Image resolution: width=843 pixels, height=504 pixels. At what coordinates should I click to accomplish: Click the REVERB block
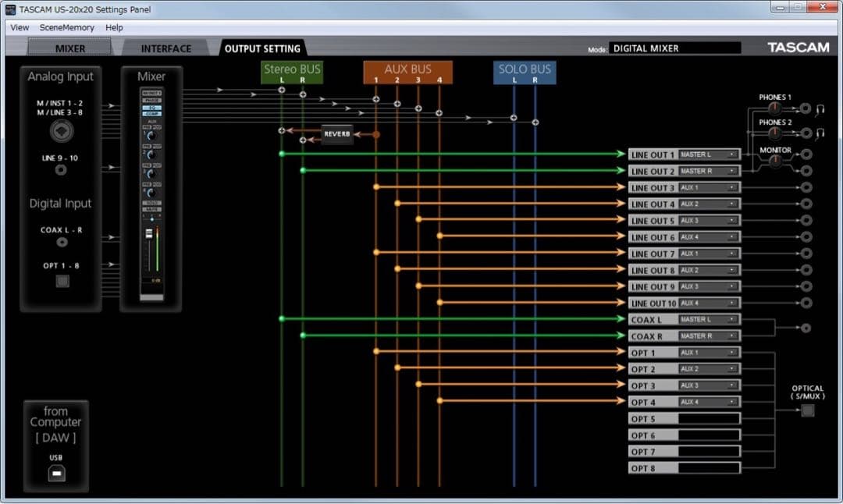pos(337,134)
